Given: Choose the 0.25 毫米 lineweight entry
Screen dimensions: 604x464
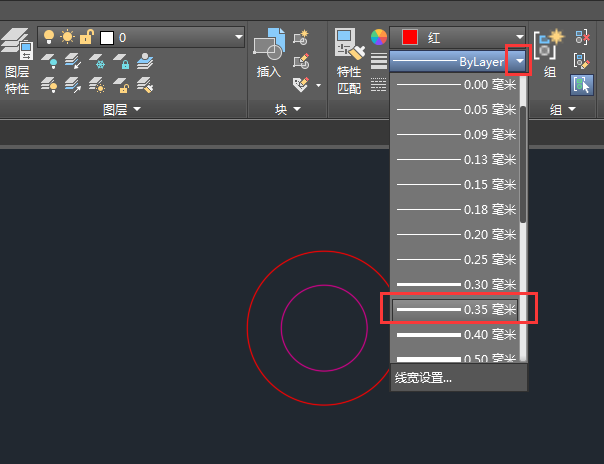Looking at the screenshot, I should pos(455,260).
